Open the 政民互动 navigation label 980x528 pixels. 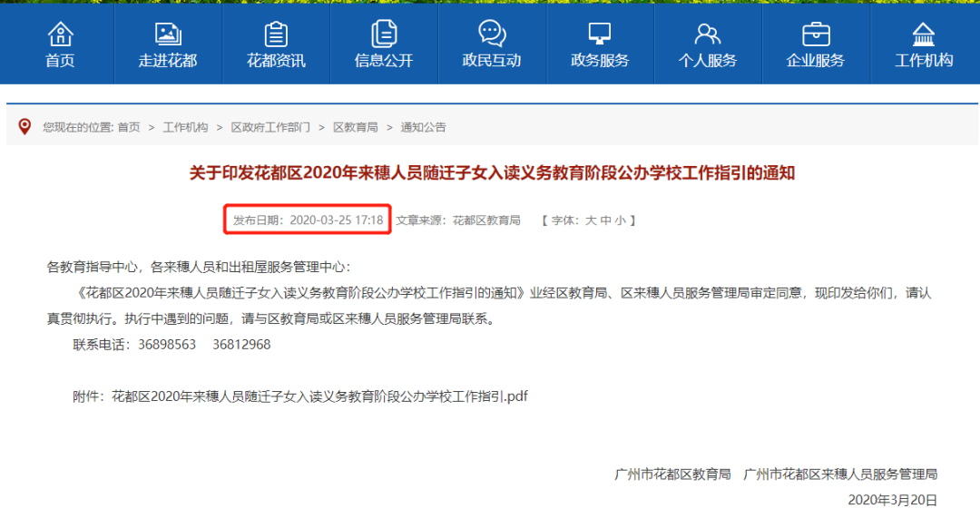492,61
